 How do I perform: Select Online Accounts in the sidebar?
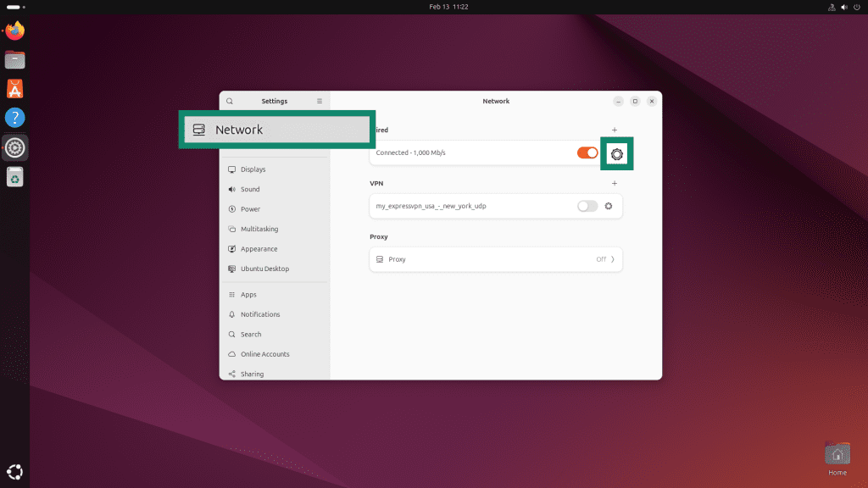275,354
